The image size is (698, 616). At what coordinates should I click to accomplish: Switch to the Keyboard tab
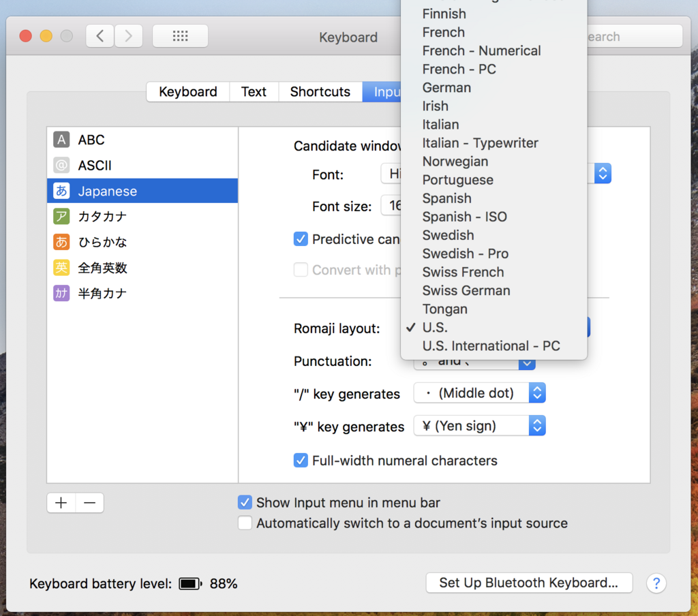[x=188, y=92]
